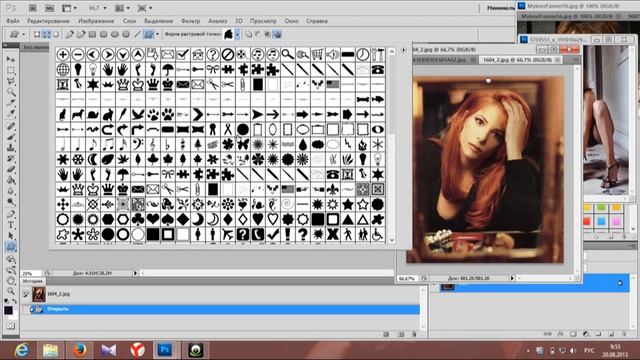Viewport: 640px width, 360px height.
Task: Choose the Rectangle shape tool in options bar
Action: click(93, 34)
